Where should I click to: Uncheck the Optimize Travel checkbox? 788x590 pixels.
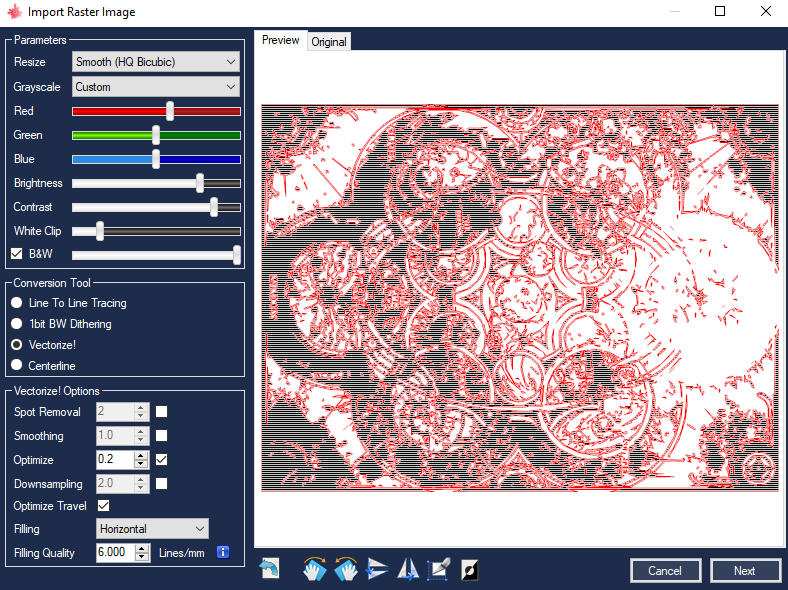104,506
